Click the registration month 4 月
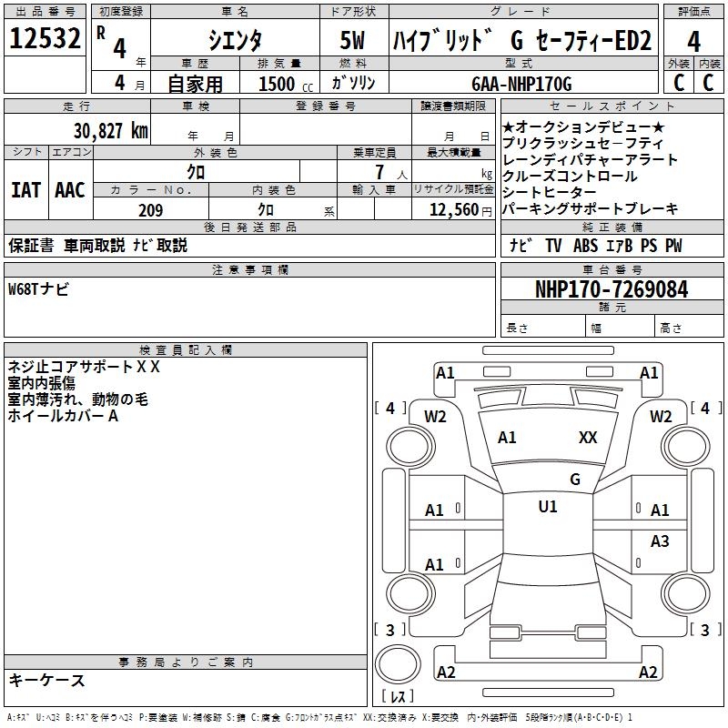728x728 pixels. tap(129, 84)
